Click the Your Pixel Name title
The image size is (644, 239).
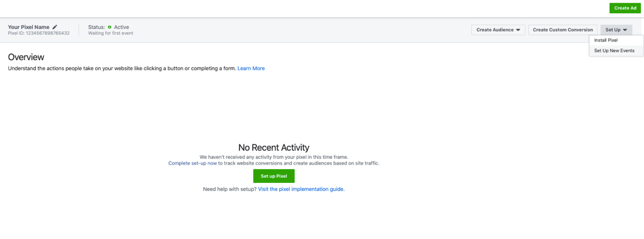29,27
